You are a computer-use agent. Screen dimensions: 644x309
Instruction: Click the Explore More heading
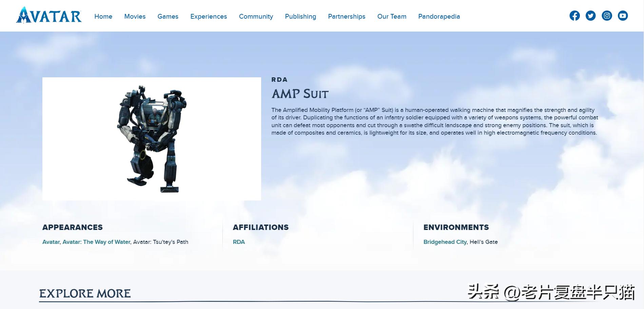pyautogui.click(x=85, y=293)
